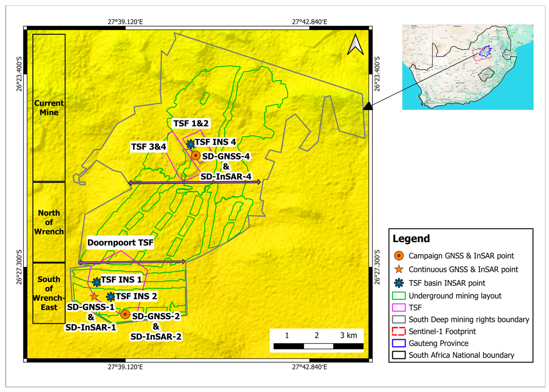This screenshot has width=549, height=392.
Task: Click the black National boundary legend swatch
Action: click(399, 355)
